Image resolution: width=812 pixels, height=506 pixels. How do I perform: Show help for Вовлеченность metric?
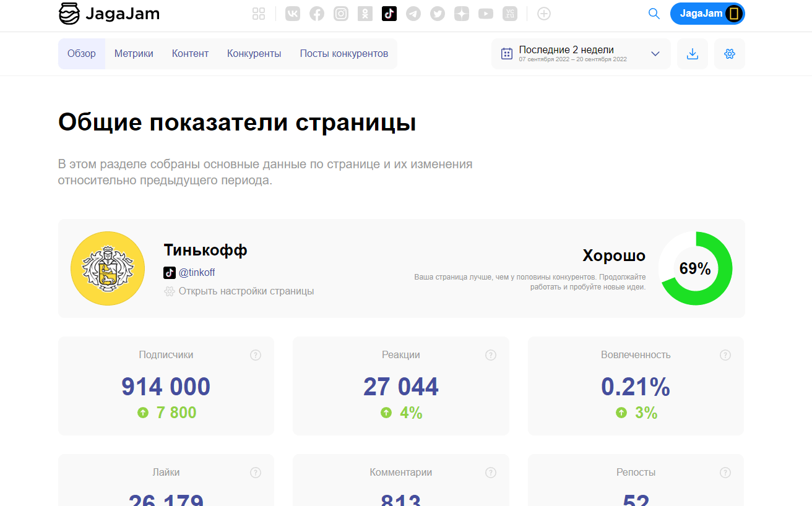coord(725,355)
